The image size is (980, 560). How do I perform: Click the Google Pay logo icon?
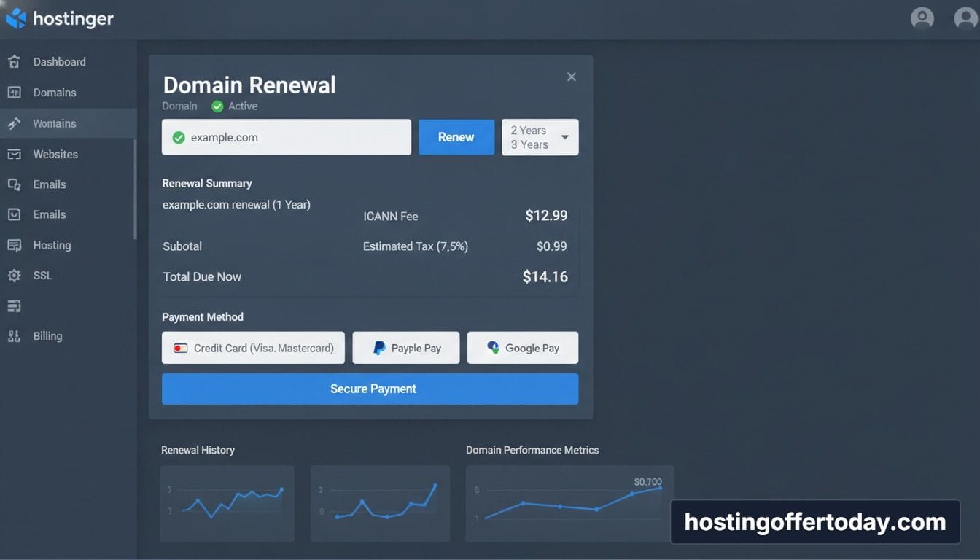[x=494, y=348]
